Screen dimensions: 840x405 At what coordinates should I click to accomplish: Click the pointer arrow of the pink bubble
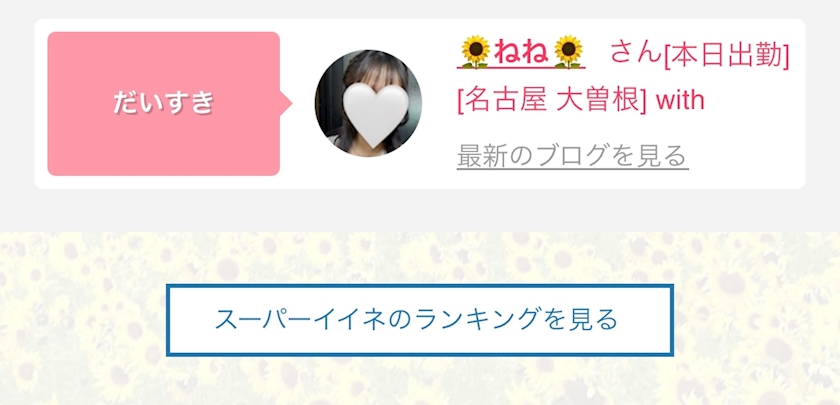(x=286, y=103)
